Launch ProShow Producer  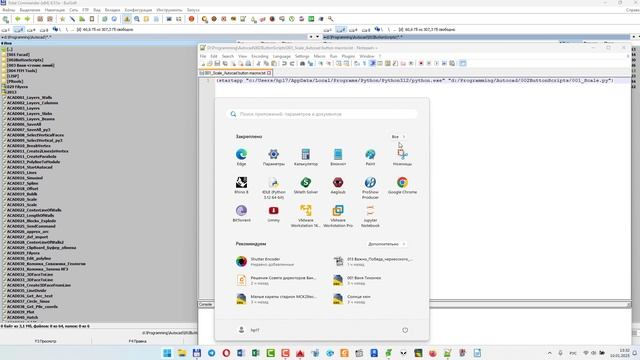point(370,188)
